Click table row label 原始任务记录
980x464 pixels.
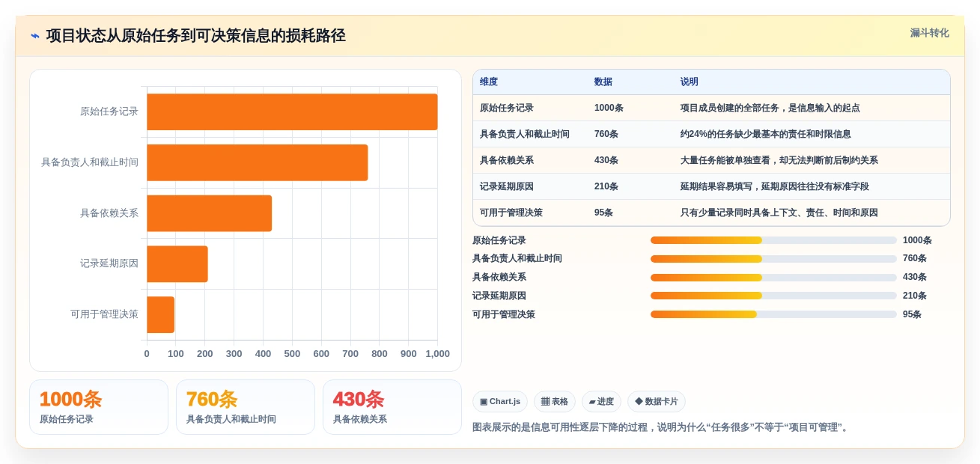[x=507, y=108]
